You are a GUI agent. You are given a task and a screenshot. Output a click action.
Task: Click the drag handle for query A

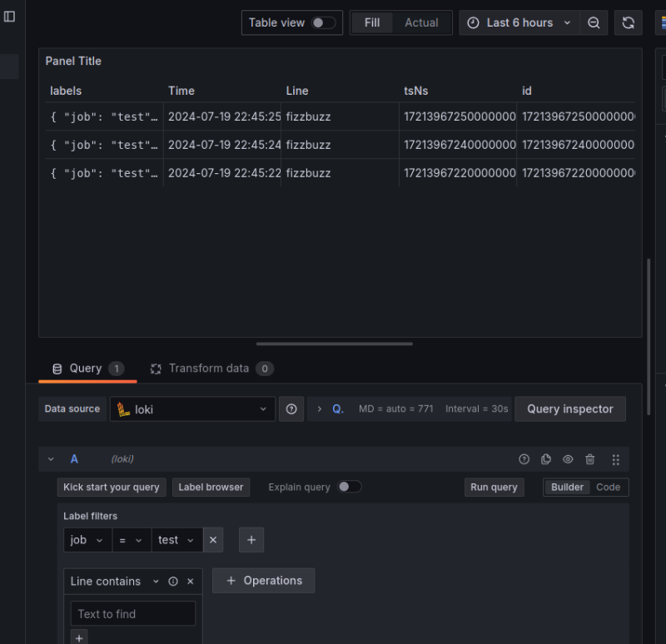[x=616, y=459]
